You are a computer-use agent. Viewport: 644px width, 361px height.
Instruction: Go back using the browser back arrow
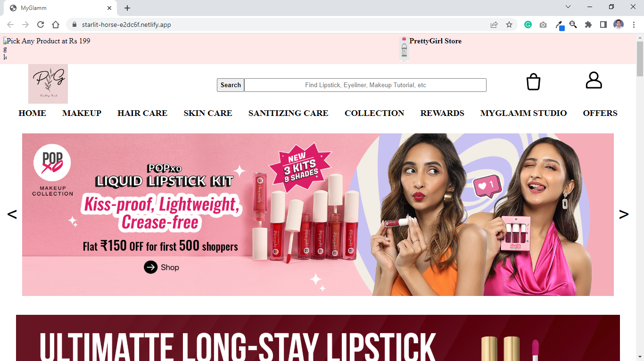(x=10, y=25)
